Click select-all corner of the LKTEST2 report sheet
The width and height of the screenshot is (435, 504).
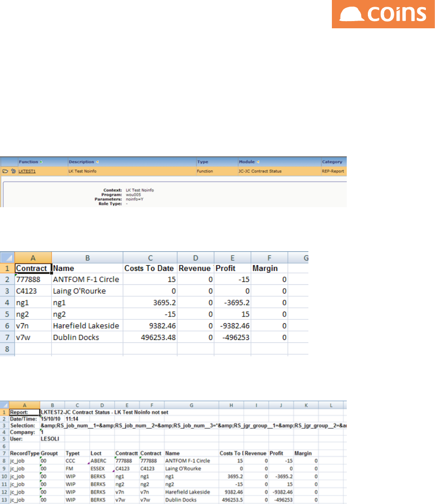4,405
